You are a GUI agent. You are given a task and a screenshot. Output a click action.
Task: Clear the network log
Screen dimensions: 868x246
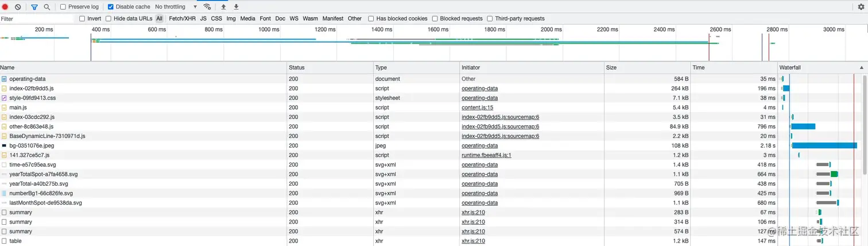pos(18,7)
